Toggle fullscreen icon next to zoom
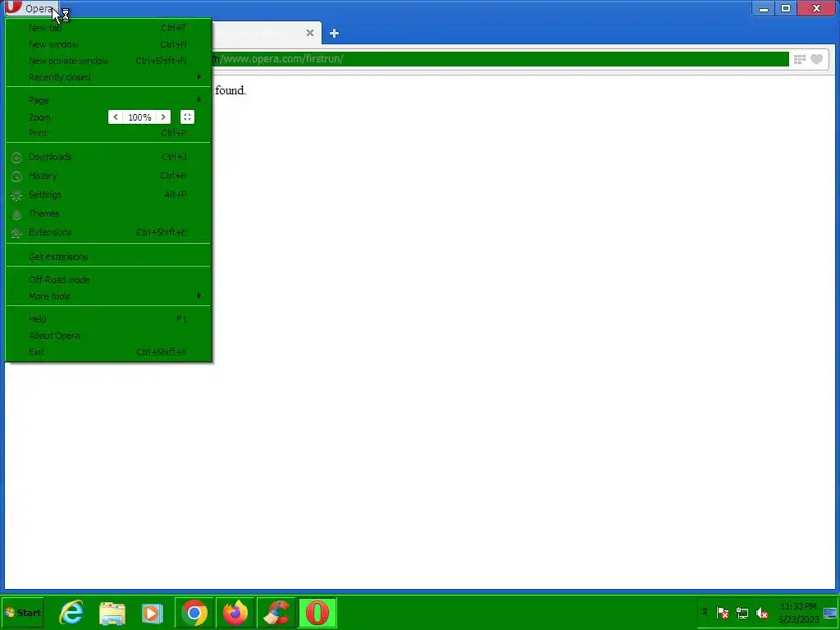The width and height of the screenshot is (840, 630). coord(187,117)
